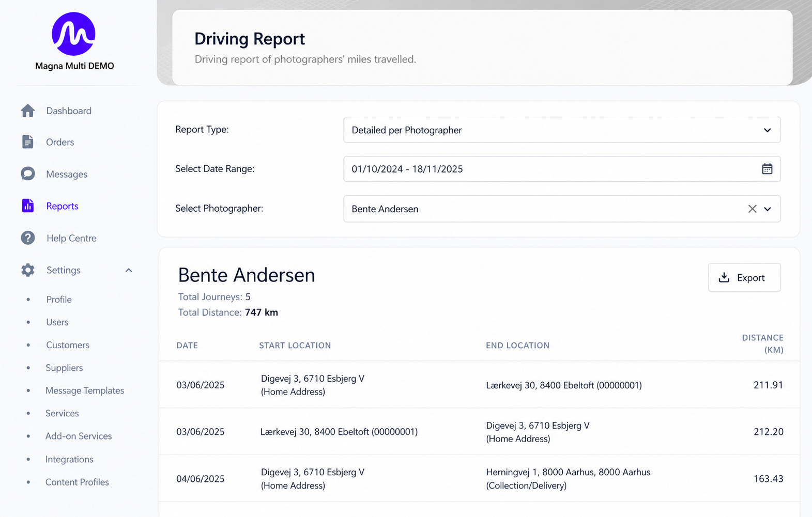Select the Add-on Services menu item
The height and width of the screenshot is (517, 812).
click(x=79, y=436)
